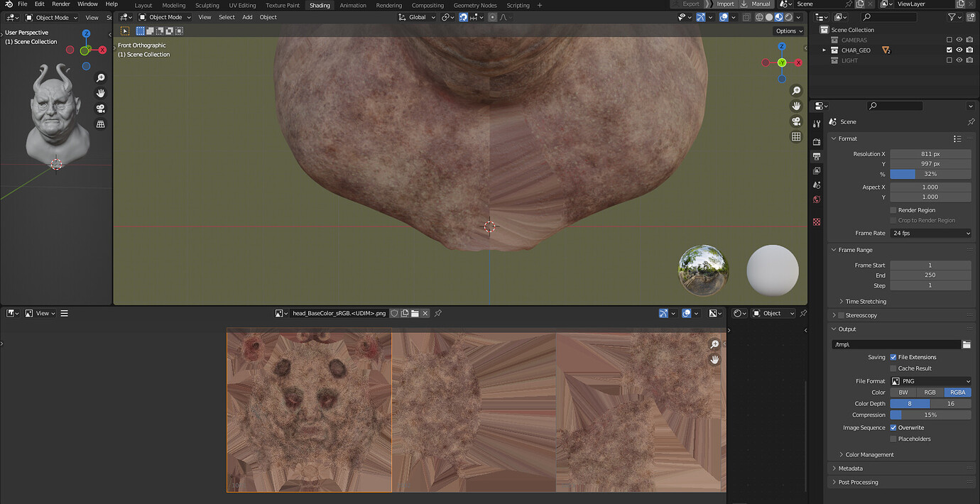This screenshot has width=980, height=504.
Task: Click the pan hand icon in the main viewport
Action: [796, 106]
